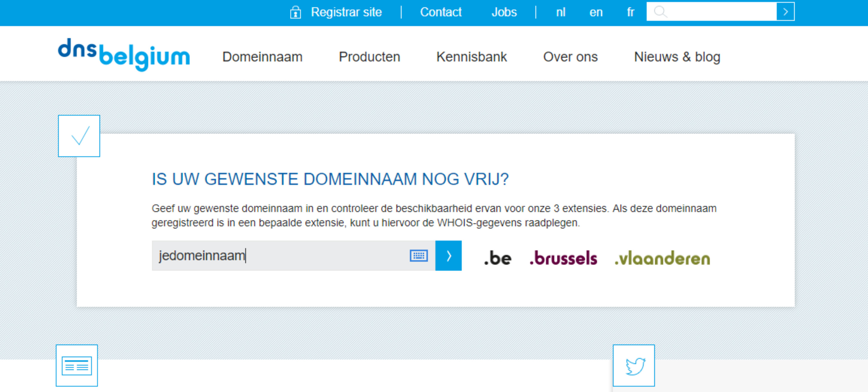Open the Over ons menu

point(570,57)
